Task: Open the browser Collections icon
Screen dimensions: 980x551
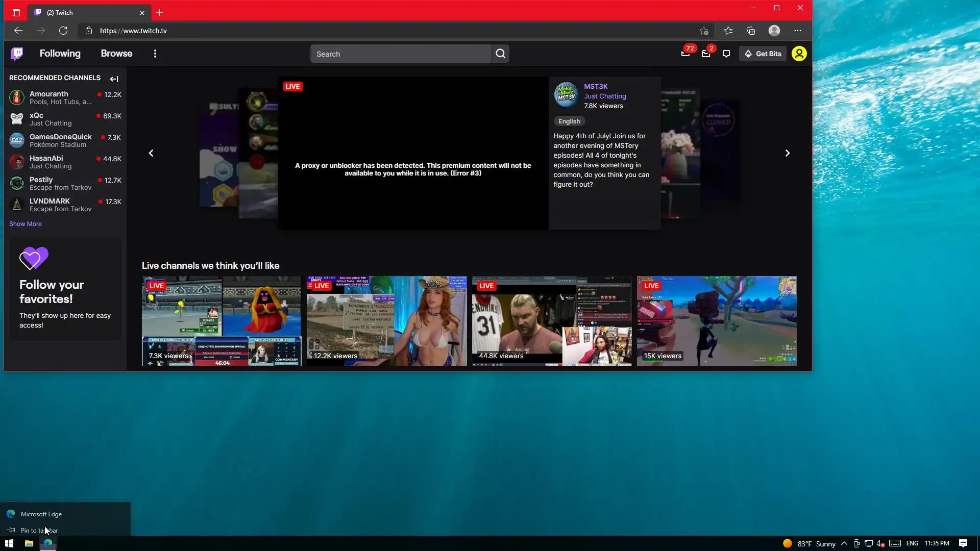Action: 751,31
